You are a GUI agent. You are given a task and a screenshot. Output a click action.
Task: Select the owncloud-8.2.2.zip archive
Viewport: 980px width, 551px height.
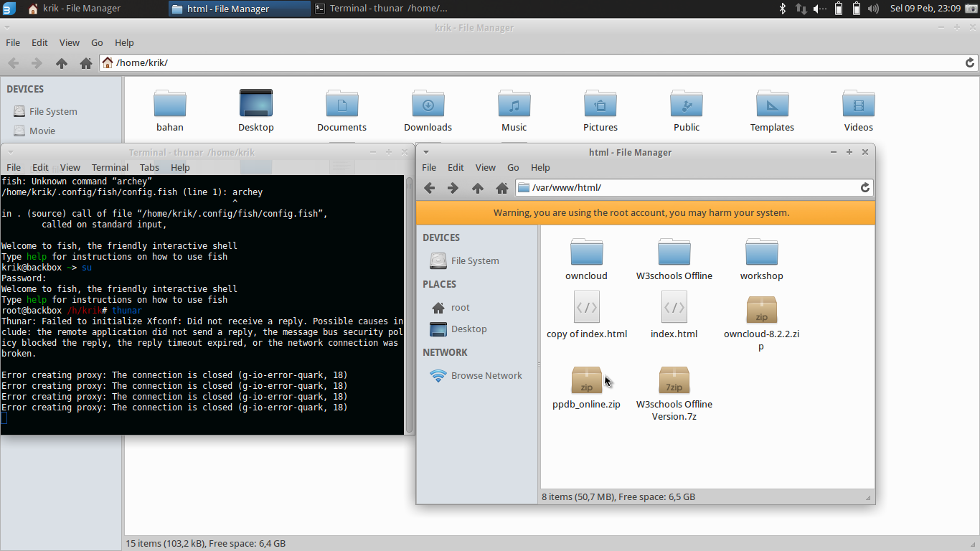(x=761, y=311)
